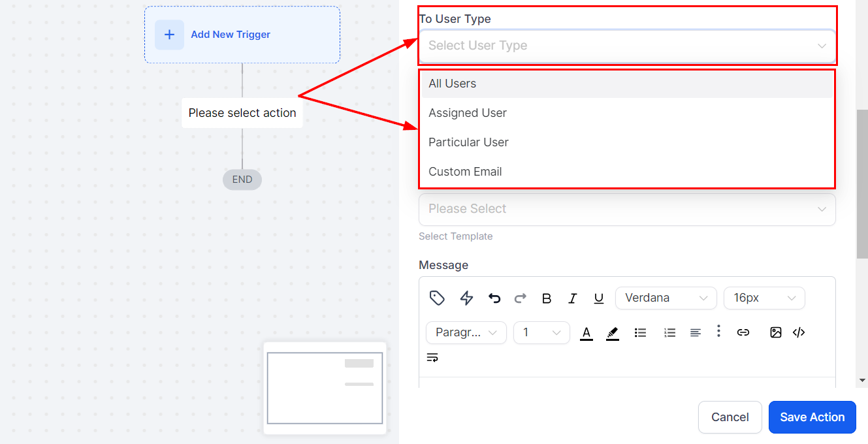The height and width of the screenshot is (444, 868).
Task: Create a numbered list
Action: click(669, 333)
